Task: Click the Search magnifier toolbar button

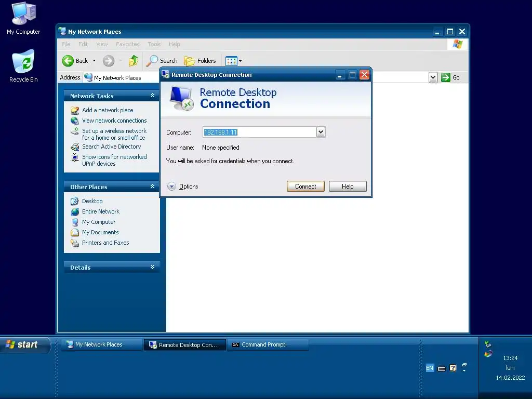Action: coord(162,61)
